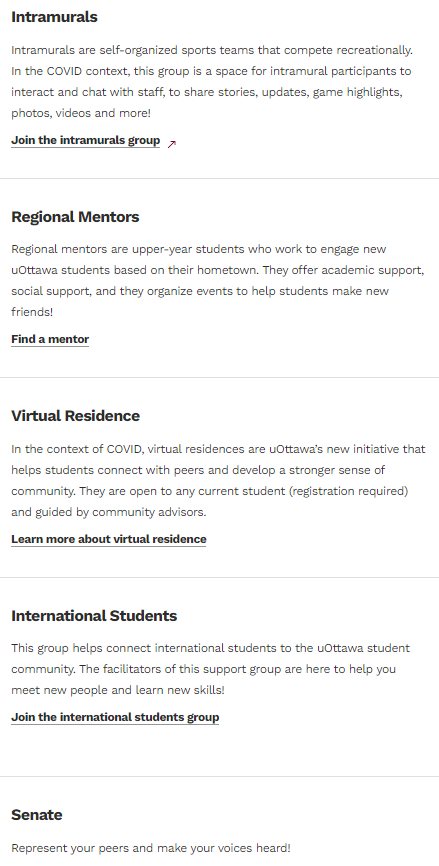
Task: Select the Virtual Residence heading
Action: pos(76,416)
